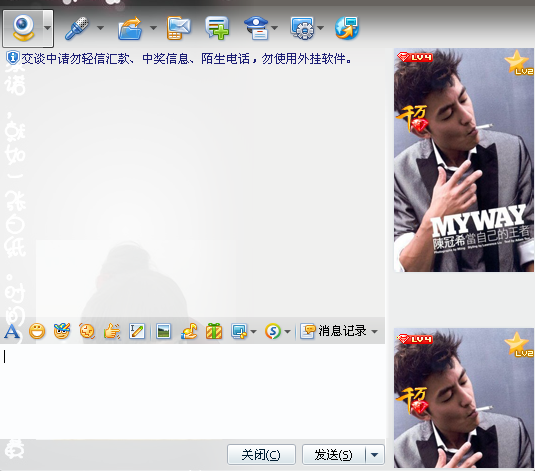Start a video call with the webcam icon
Viewport: 535px width, 471px height.
click(23, 28)
